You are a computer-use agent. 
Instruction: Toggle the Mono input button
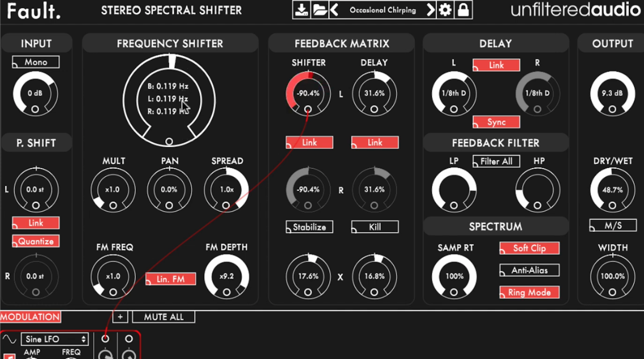click(36, 62)
